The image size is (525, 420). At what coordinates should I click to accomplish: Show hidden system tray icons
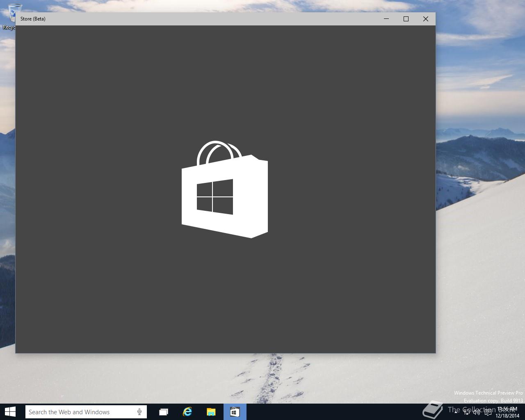pyautogui.click(x=456, y=412)
